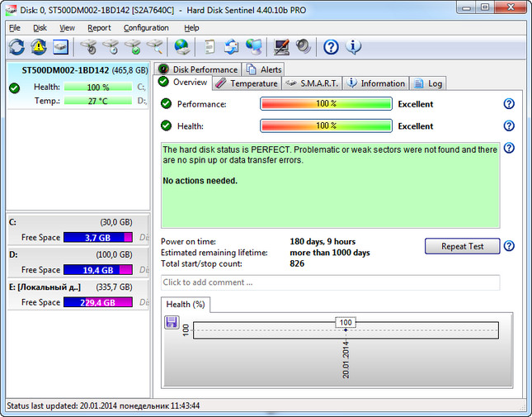Image resolution: width=532 pixels, height=417 pixels.
Task: Click help icon beside Repeat Test
Action: [509, 246]
